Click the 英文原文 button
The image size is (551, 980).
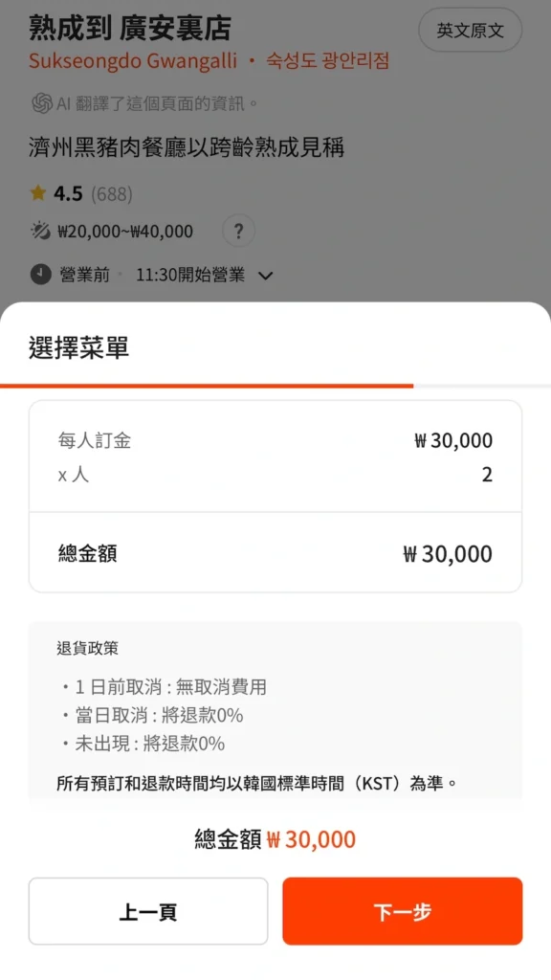[470, 31]
